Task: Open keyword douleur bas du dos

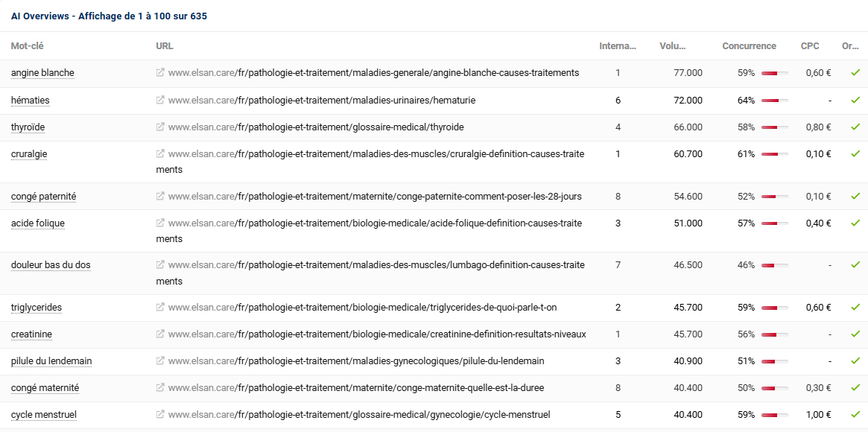Action: [x=51, y=265]
